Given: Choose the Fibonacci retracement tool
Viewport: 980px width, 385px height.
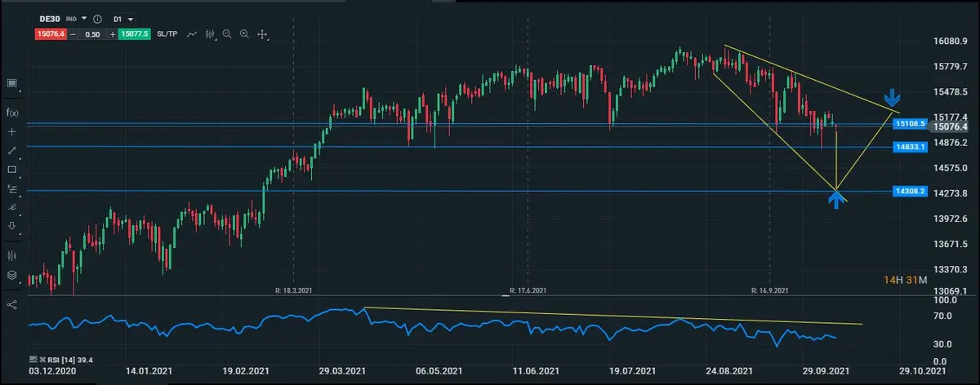Looking at the screenshot, I should 12,188.
